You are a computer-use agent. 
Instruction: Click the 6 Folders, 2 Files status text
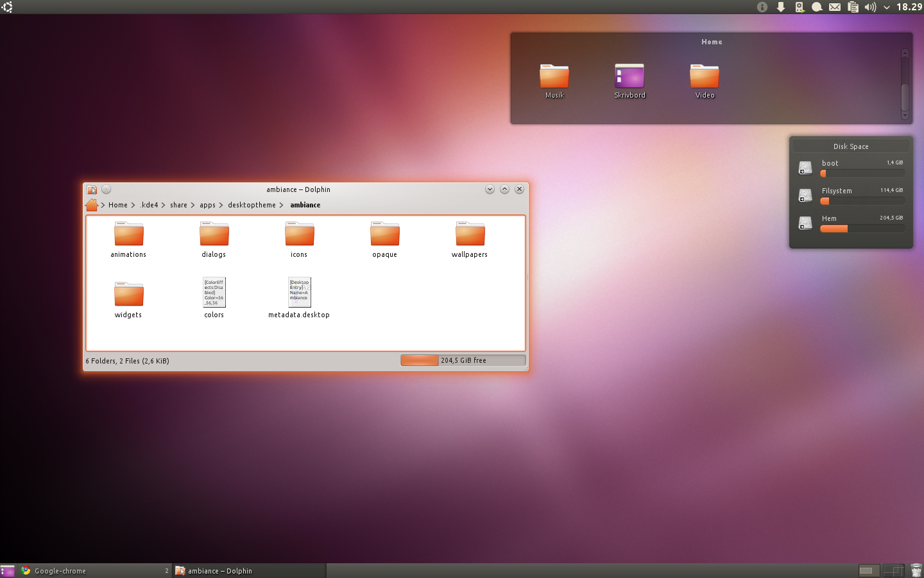(127, 361)
